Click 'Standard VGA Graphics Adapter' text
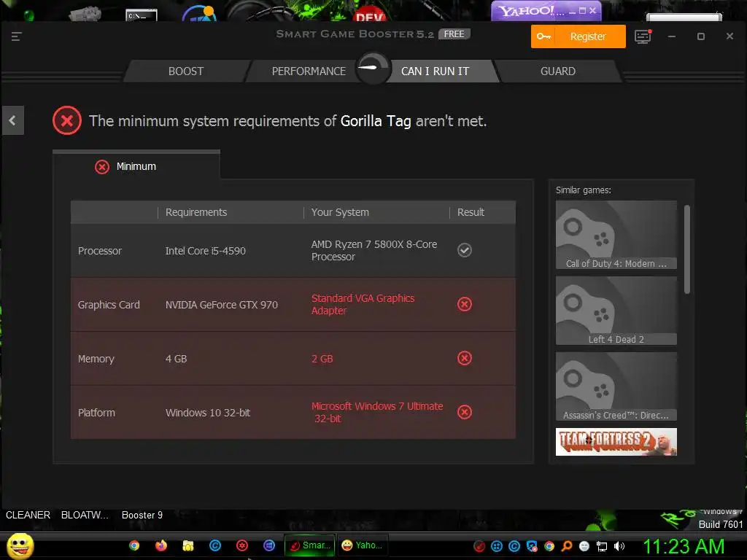 [363, 304]
